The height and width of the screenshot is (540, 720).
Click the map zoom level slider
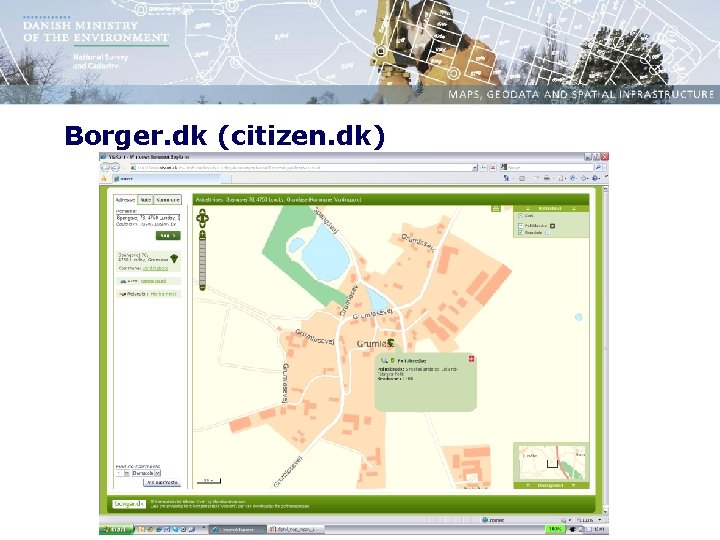tap(202, 262)
